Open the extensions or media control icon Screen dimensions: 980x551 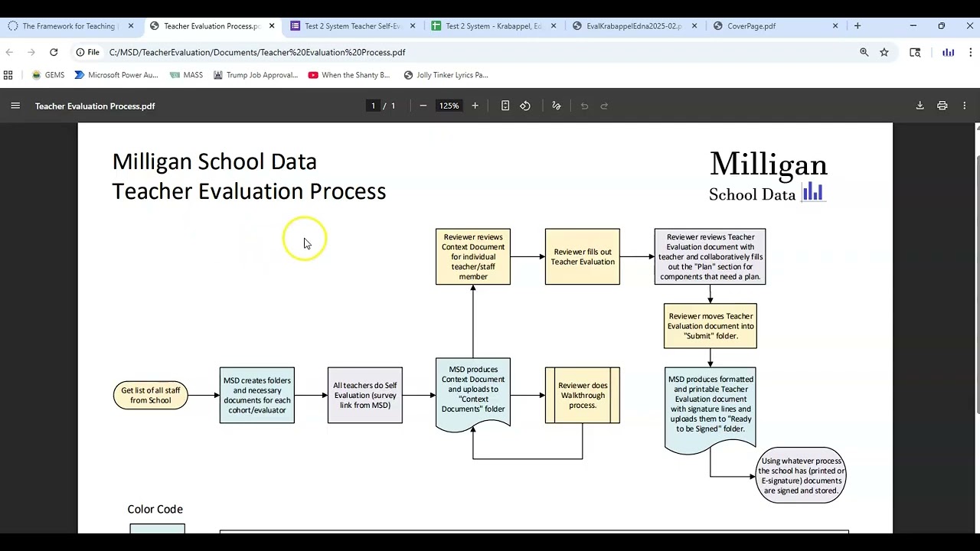(915, 52)
